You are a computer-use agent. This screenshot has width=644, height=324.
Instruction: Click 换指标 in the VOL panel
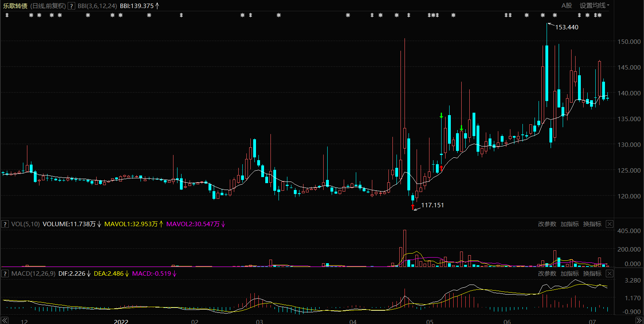pyautogui.click(x=592, y=224)
